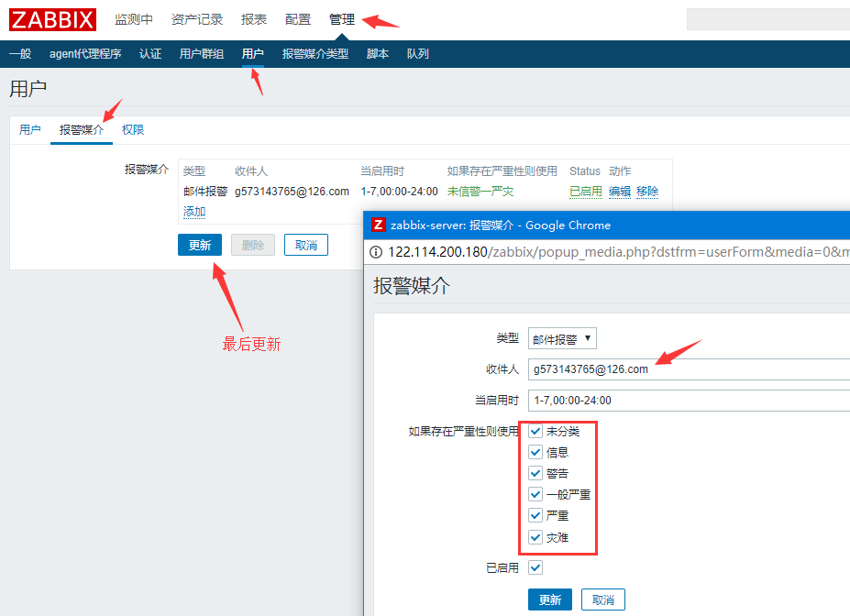This screenshot has width=850, height=616.
Task: Click the 更新 button in the popup
Action: click(x=549, y=599)
